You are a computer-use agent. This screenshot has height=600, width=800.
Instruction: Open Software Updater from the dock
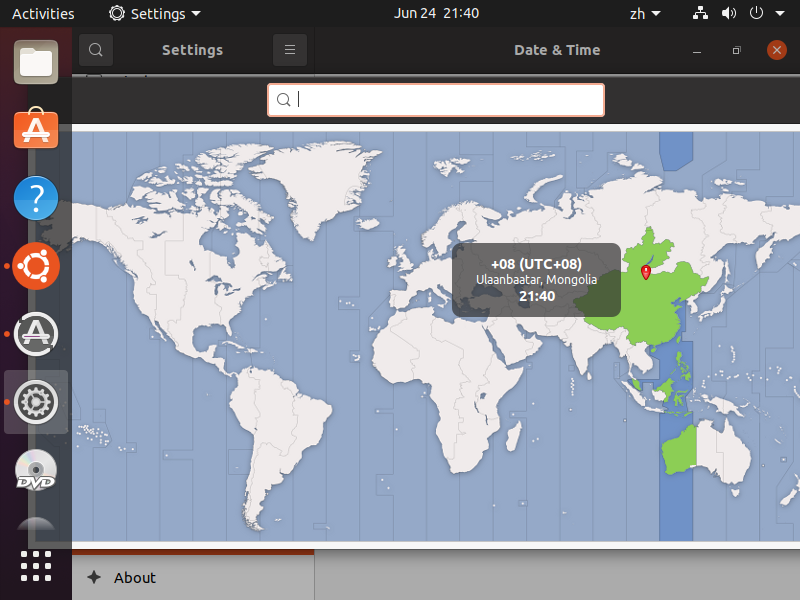click(x=36, y=334)
